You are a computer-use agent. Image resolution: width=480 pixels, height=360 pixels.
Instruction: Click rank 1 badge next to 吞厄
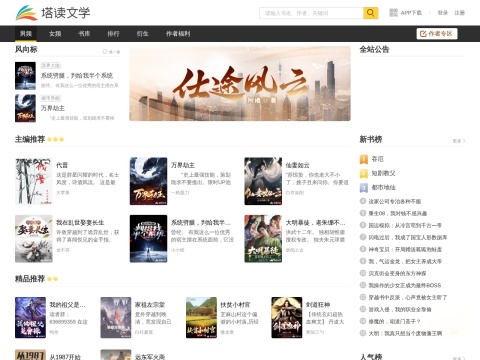(x=364, y=159)
